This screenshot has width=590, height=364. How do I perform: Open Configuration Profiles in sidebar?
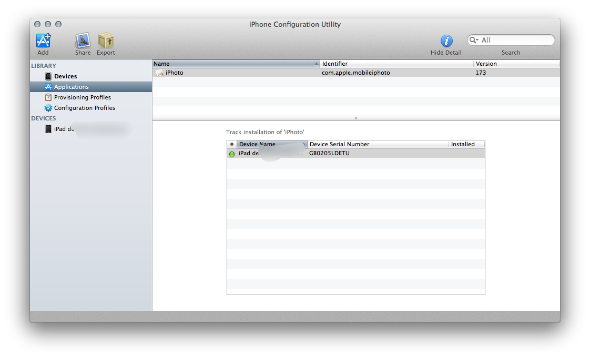[x=84, y=108]
